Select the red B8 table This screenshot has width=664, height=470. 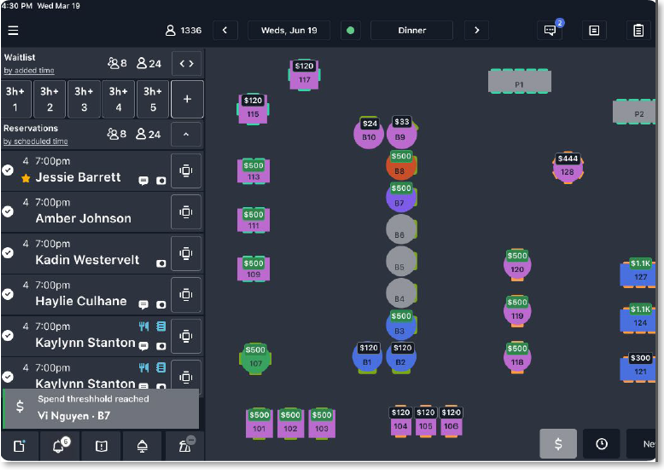tap(401, 166)
